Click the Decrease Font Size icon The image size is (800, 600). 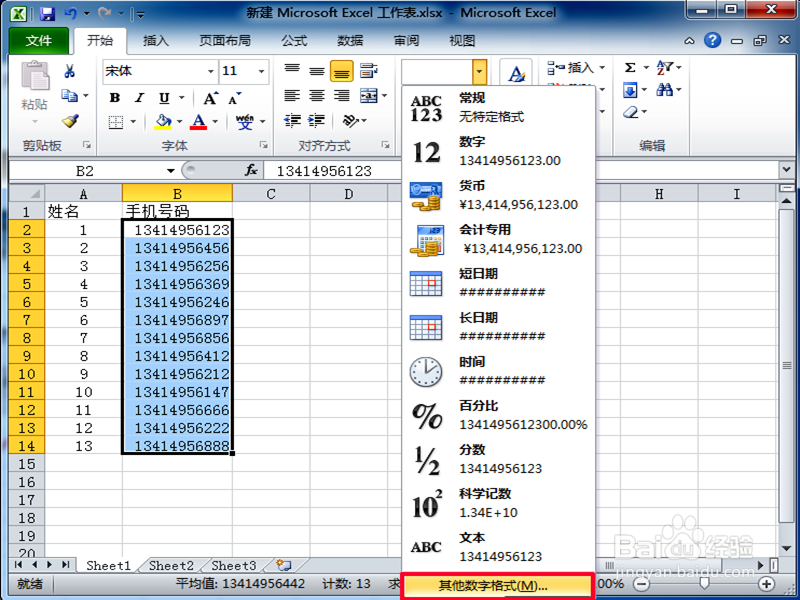tap(235, 98)
